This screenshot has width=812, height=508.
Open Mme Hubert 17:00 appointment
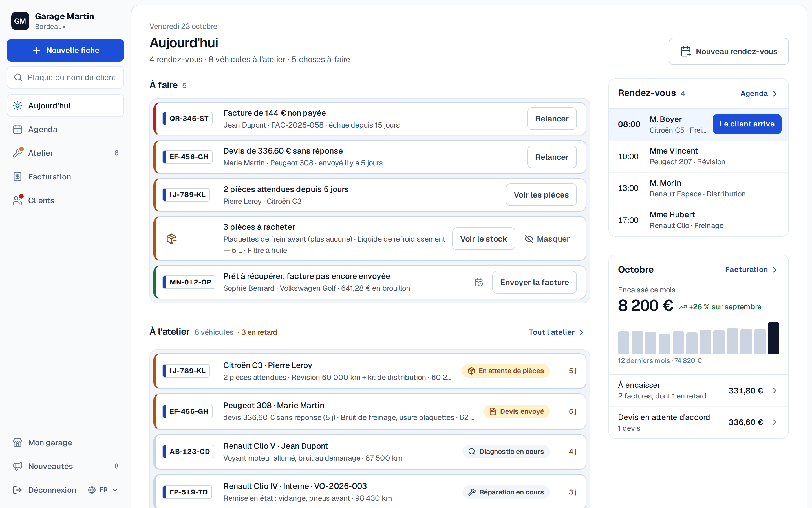(698, 220)
